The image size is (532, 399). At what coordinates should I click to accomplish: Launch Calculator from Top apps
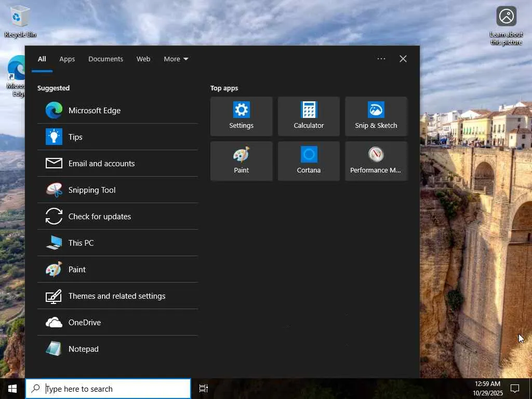tap(309, 116)
